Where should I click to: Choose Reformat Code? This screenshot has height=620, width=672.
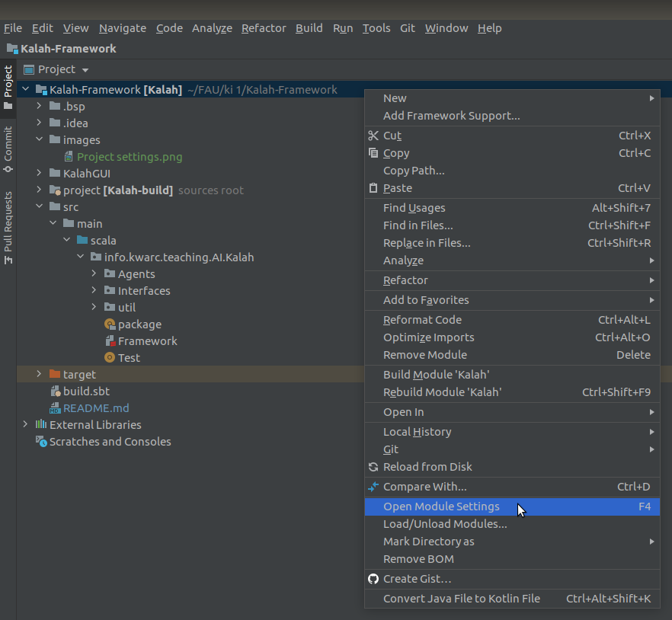[512, 320]
